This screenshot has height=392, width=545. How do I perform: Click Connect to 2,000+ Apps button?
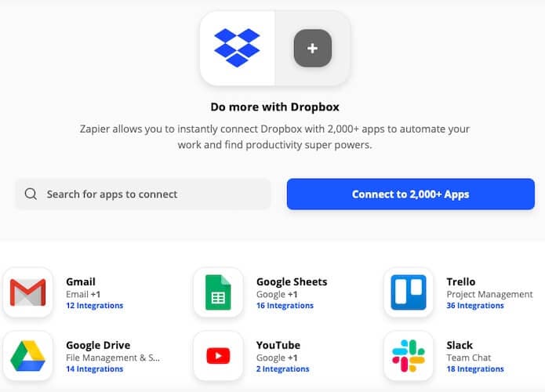410,194
